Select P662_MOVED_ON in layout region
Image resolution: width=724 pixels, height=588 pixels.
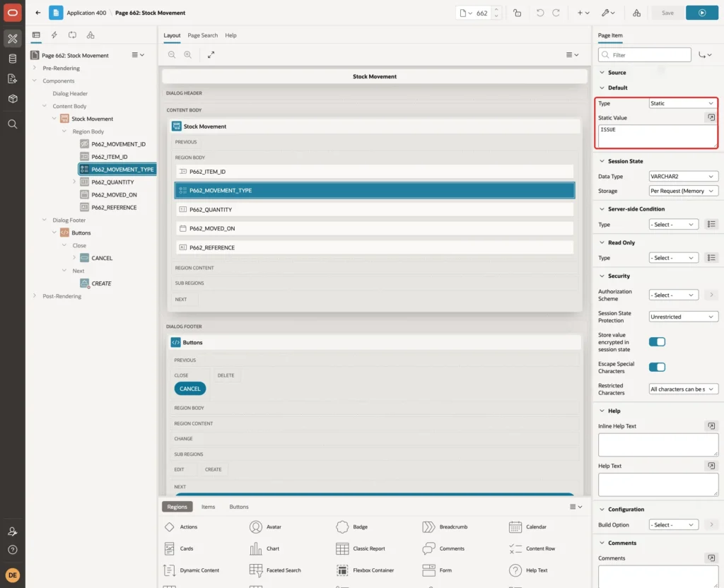click(x=375, y=228)
